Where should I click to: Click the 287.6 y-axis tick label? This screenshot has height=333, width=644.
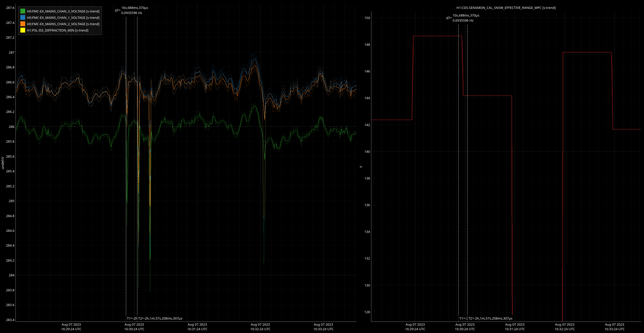coord(10,8)
